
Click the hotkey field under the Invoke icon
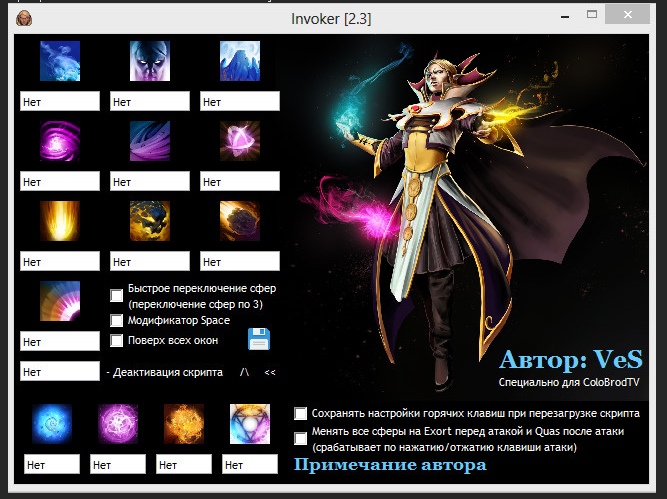tap(250, 465)
